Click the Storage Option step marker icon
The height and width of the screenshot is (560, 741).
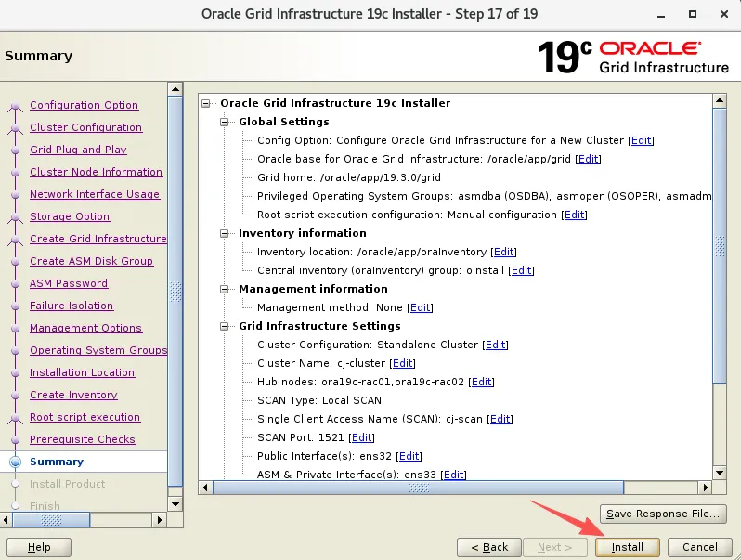pyautogui.click(x=15, y=217)
